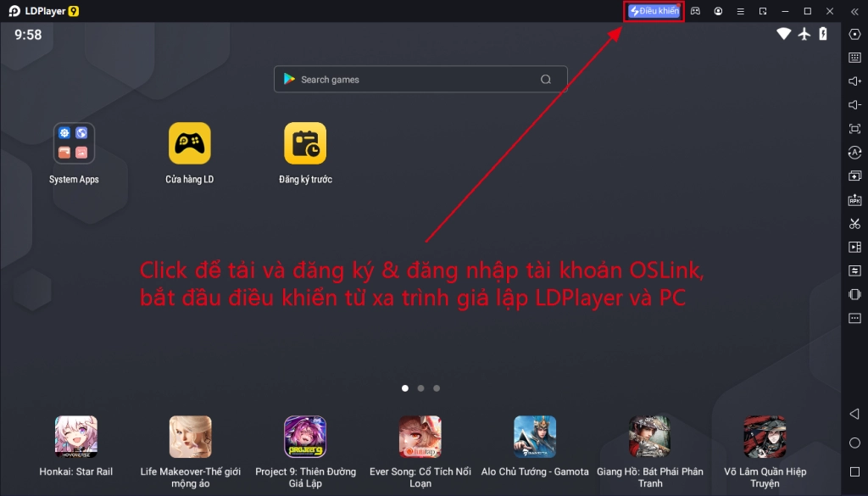The width and height of the screenshot is (868, 496).
Task: Tap the Android back triangle button
Action: click(854, 414)
